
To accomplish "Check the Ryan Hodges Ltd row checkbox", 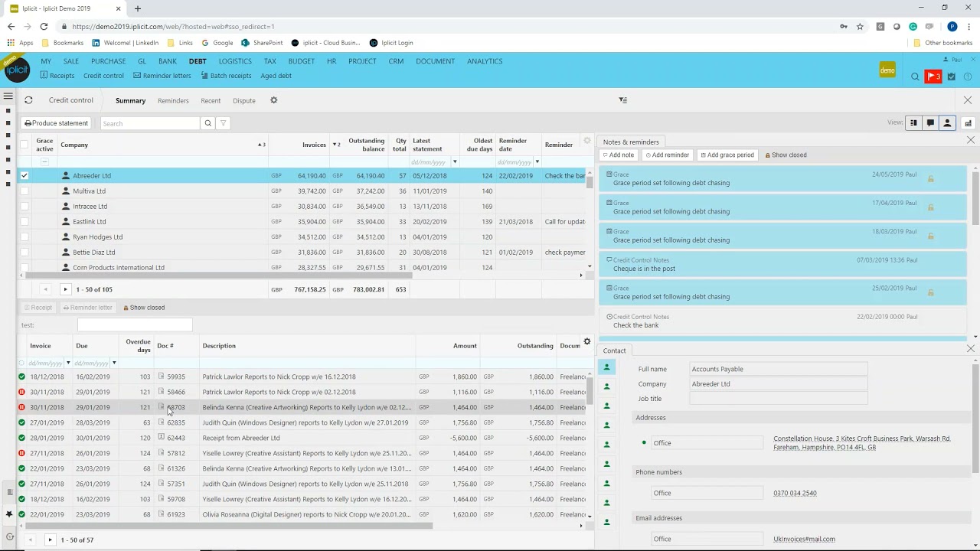I will click(x=24, y=237).
